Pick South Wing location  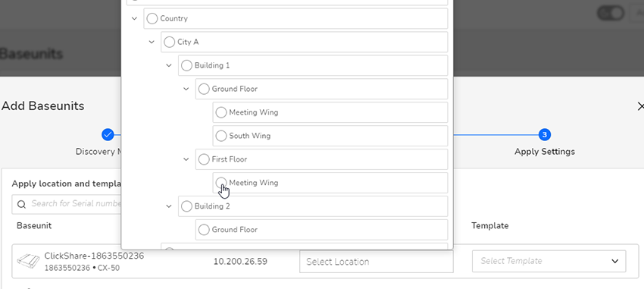click(221, 136)
